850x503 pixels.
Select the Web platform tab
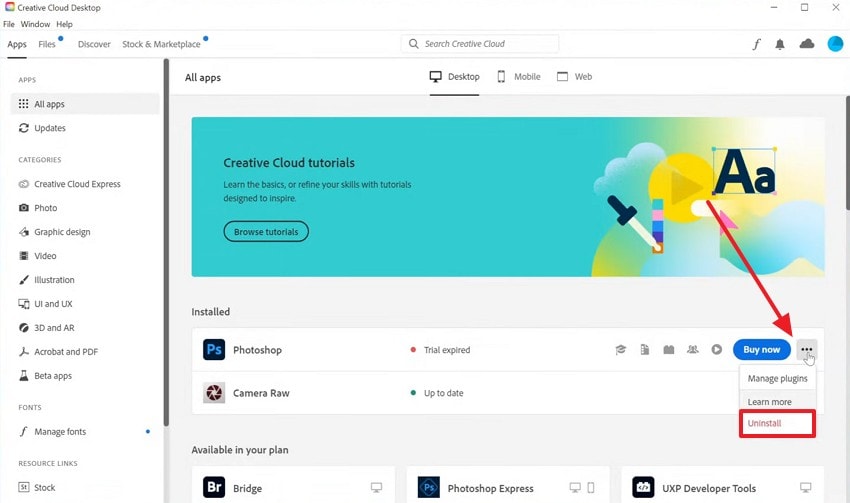click(x=575, y=76)
